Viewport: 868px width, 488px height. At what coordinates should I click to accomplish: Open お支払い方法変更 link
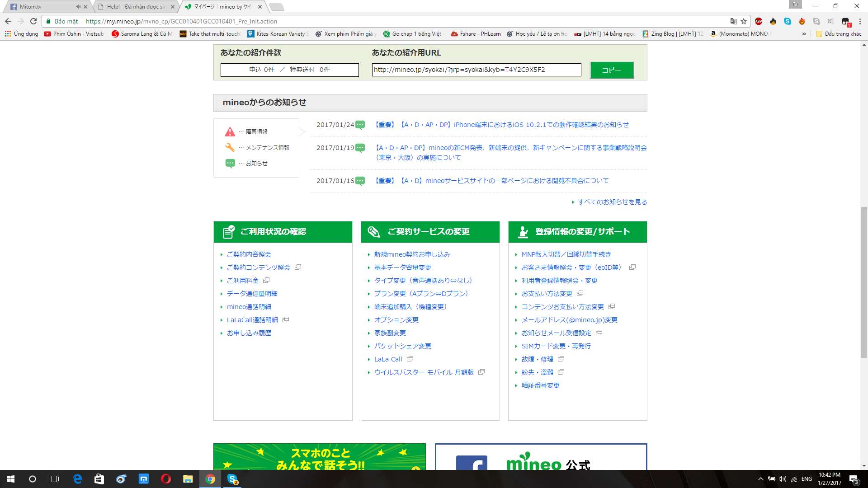[x=547, y=294]
